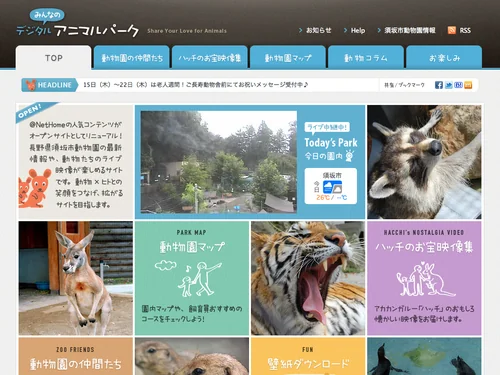Click the fox mascot in HEADLINE badge
Image resolution: width=500 pixels, height=375 pixels.
pos(31,85)
